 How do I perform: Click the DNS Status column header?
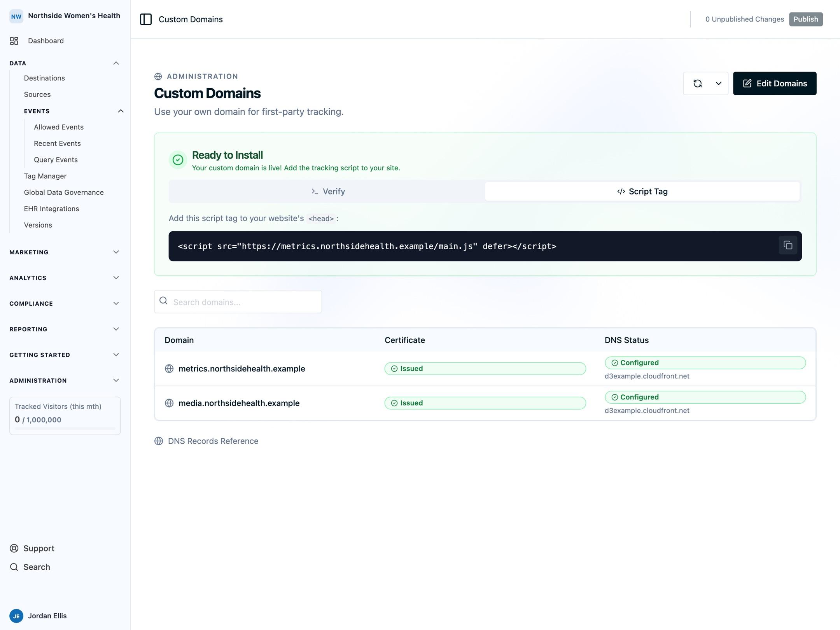[626, 340]
